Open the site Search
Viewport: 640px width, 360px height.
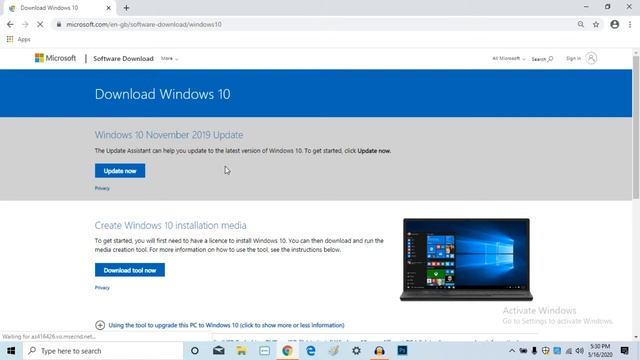coord(542,59)
